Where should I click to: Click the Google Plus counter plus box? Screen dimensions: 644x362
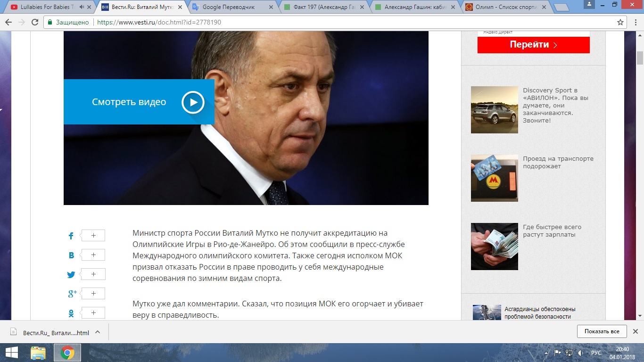92,294
